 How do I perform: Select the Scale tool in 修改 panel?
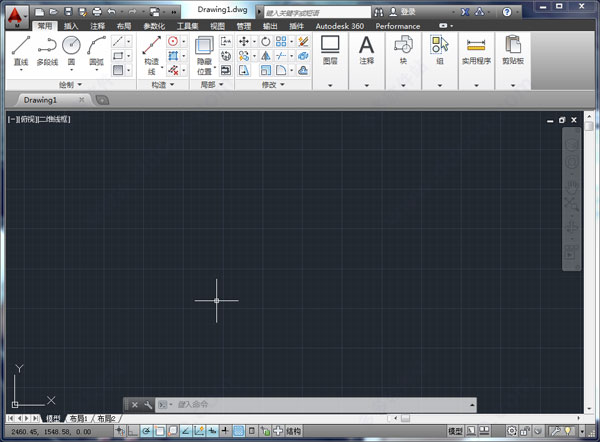266,70
